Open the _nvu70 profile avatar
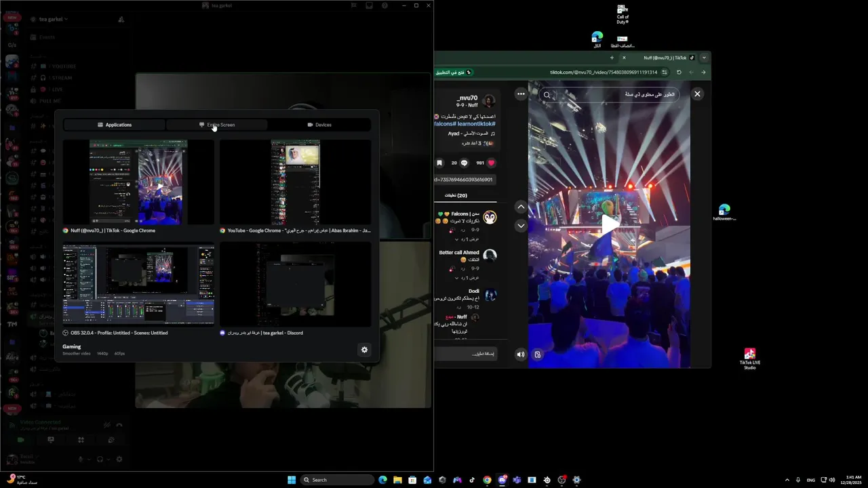Image resolution: width=868 pixels, height=488 pixels. [x=490, y=101]
